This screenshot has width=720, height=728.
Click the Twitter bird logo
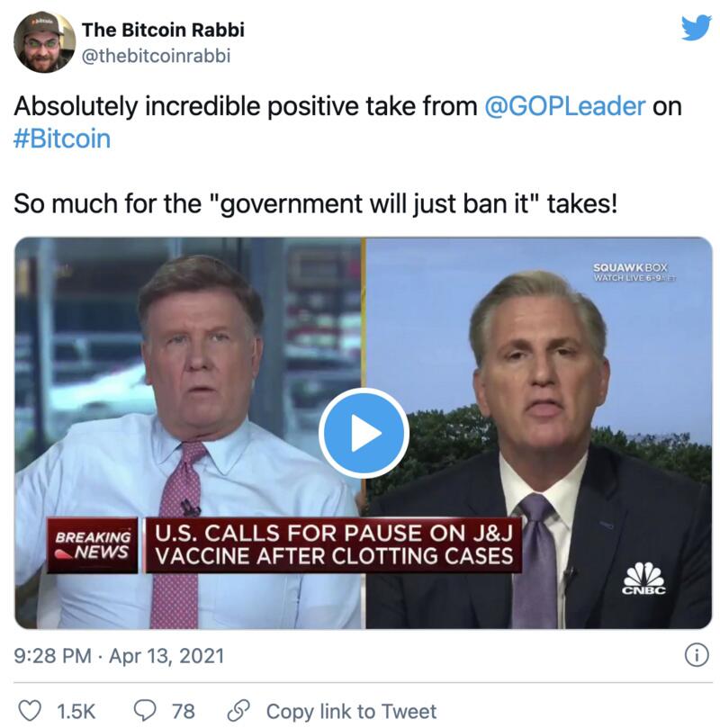[x=696, y=28]
